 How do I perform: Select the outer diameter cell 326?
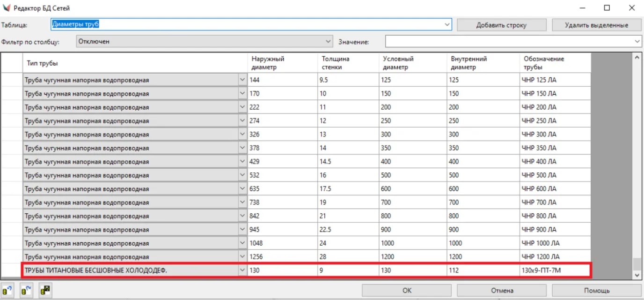(283, 134)
